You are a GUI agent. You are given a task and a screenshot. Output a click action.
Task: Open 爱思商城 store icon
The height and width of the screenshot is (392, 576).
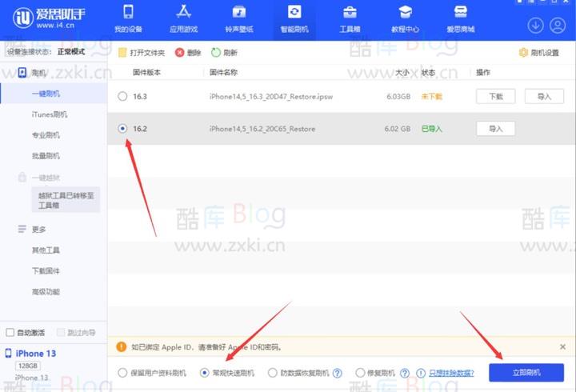[x=461, y=12]
